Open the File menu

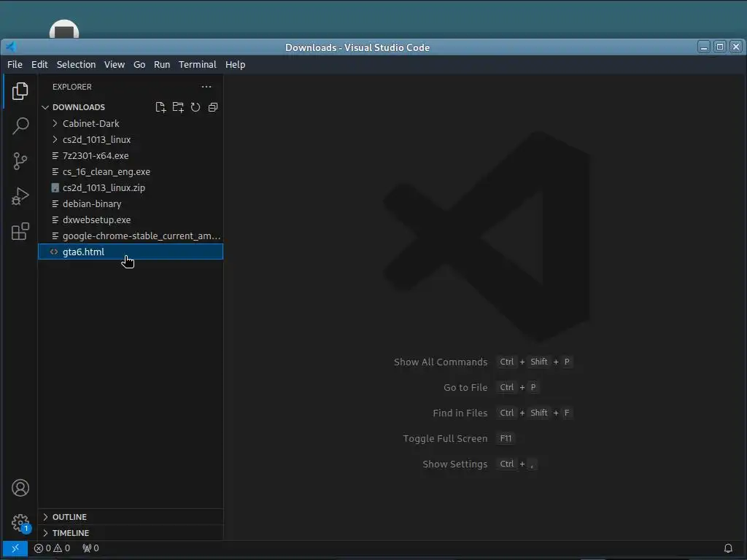tap(15, 64)
